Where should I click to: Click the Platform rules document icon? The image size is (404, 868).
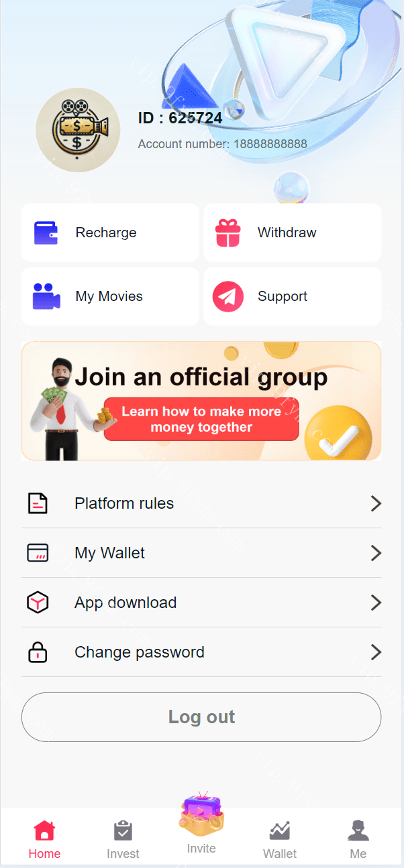(x=38, y=503)
